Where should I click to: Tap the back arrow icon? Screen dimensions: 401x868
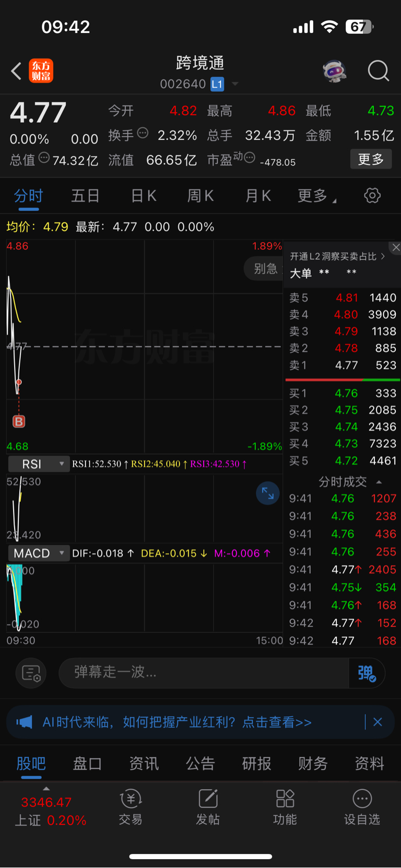(16, 71)
